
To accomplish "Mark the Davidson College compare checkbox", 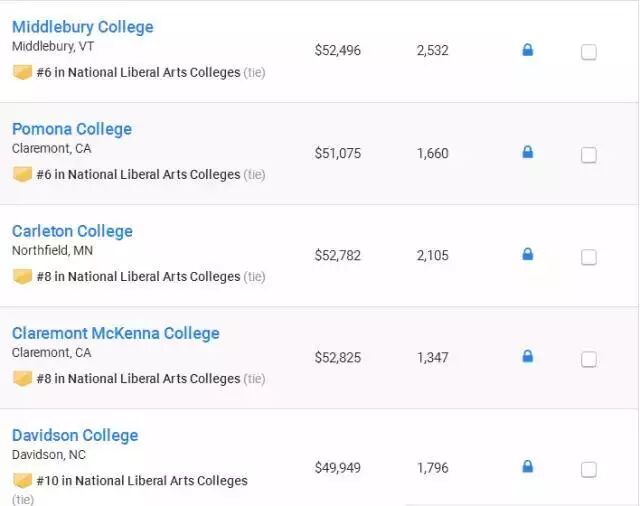I will 589,469.
